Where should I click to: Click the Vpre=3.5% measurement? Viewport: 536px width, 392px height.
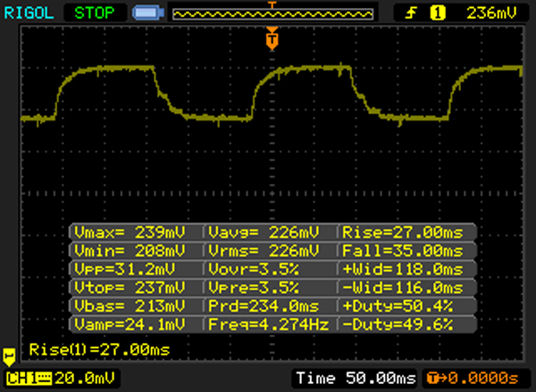click(254, 288)
